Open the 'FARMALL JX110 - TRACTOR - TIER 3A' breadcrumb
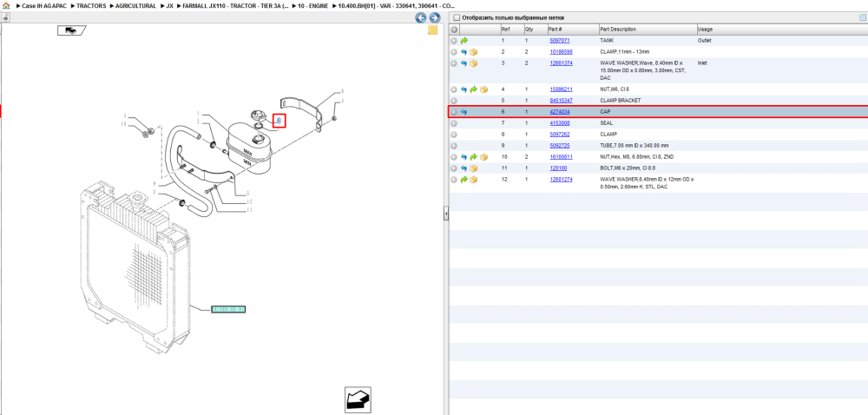This screenshot has height=415, width=868. tap(235, 5)
